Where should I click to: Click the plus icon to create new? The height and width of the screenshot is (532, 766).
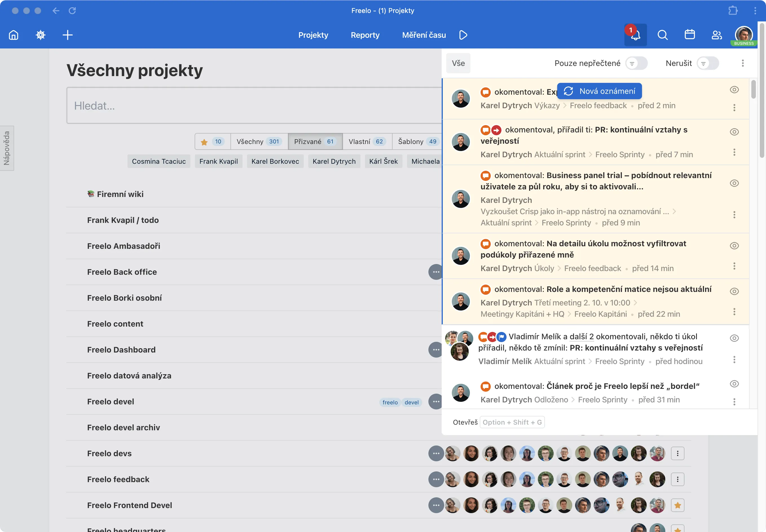click(x=68, y=35)
